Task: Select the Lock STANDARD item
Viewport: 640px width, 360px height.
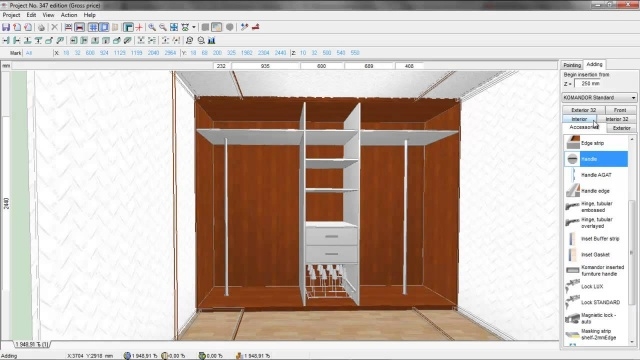Action: [x=596, y=302]
